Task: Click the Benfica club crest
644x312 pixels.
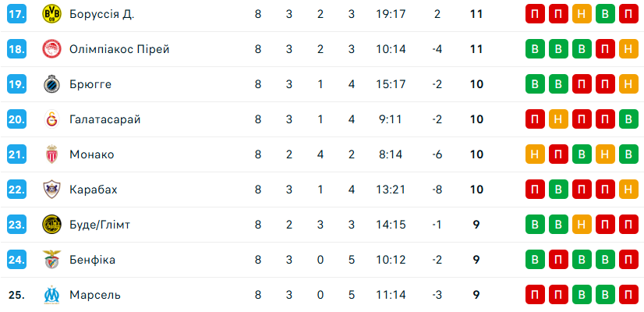Action: click(51, 260)
